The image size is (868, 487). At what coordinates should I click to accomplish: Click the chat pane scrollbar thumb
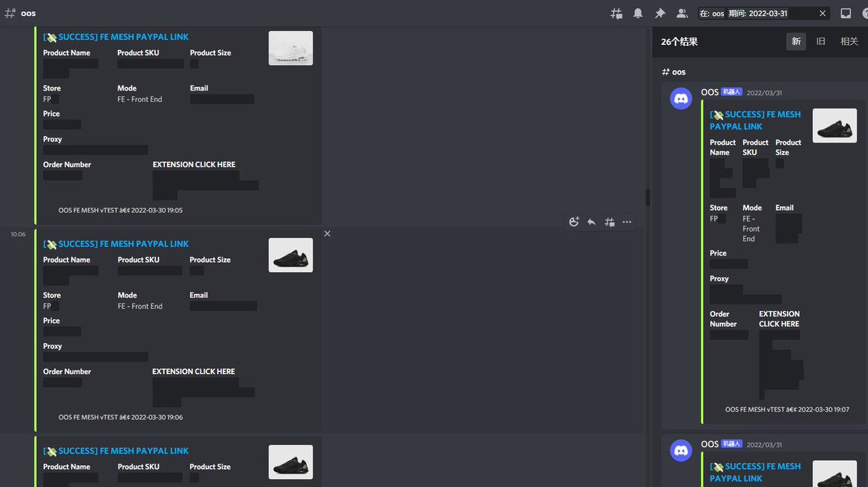click(x=648, y=198)
